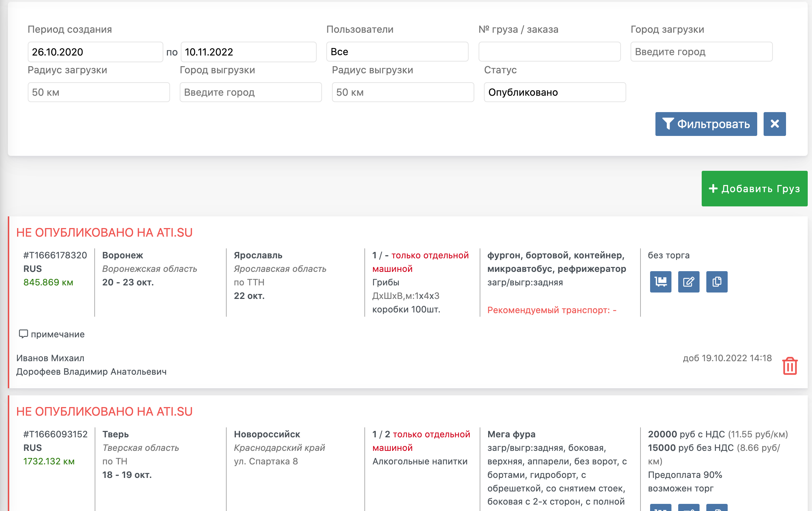Click the Алкогольные напитки cargo name
This screenshot has width=812, height=511.
(x=420, y=461)
